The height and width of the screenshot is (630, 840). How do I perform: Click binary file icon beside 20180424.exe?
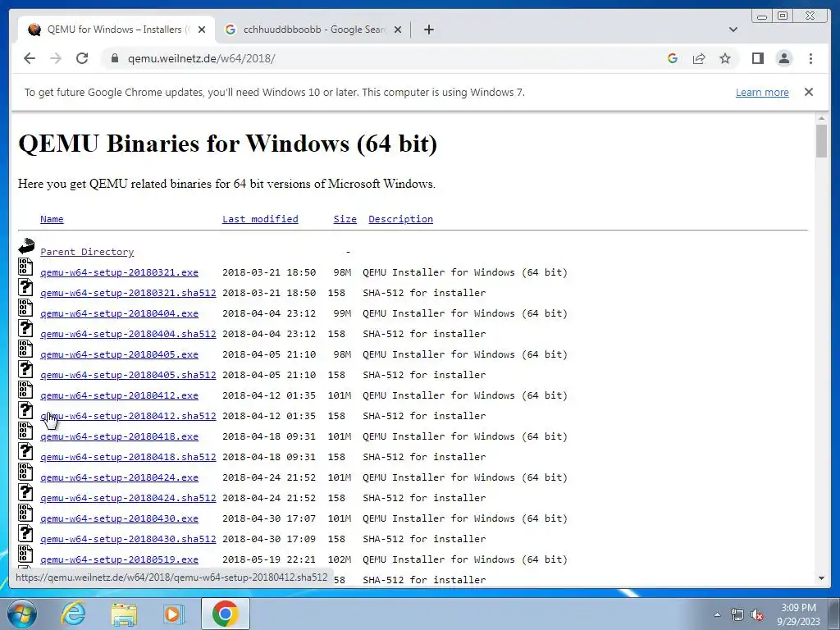(x=25, y=472)
